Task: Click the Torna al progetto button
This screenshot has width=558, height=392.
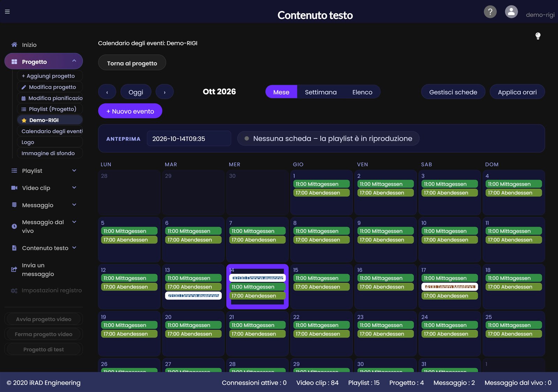Action: 132,63
